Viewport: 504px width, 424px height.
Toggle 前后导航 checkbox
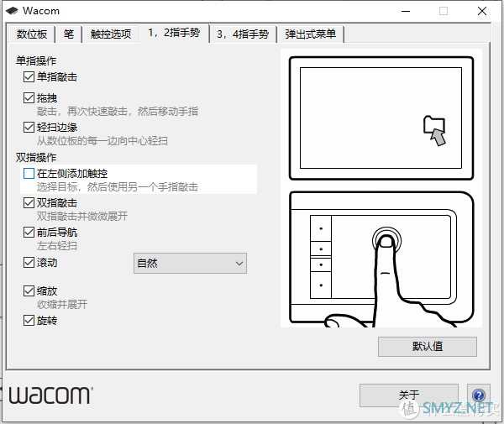tap(29, 233)
